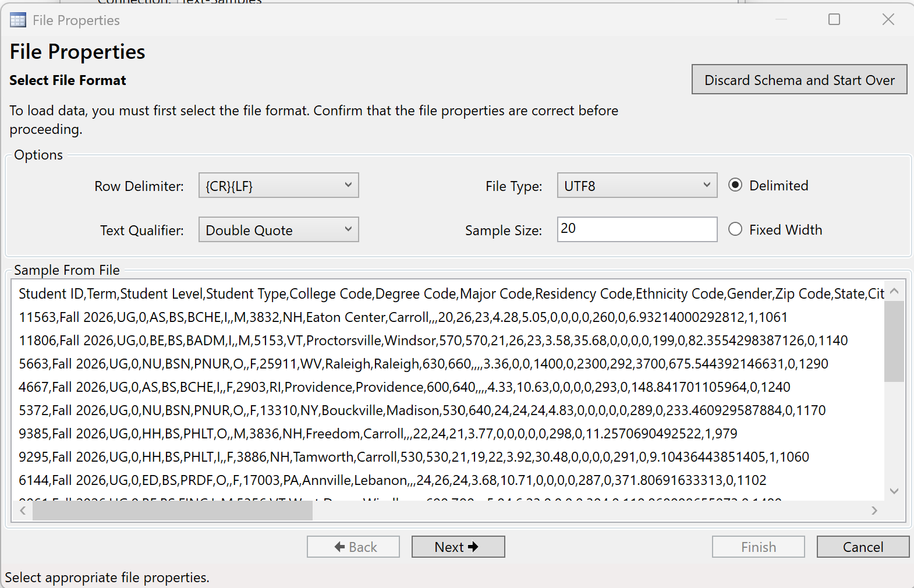
Task: Close the File Properties window
Action: [888, 20]
